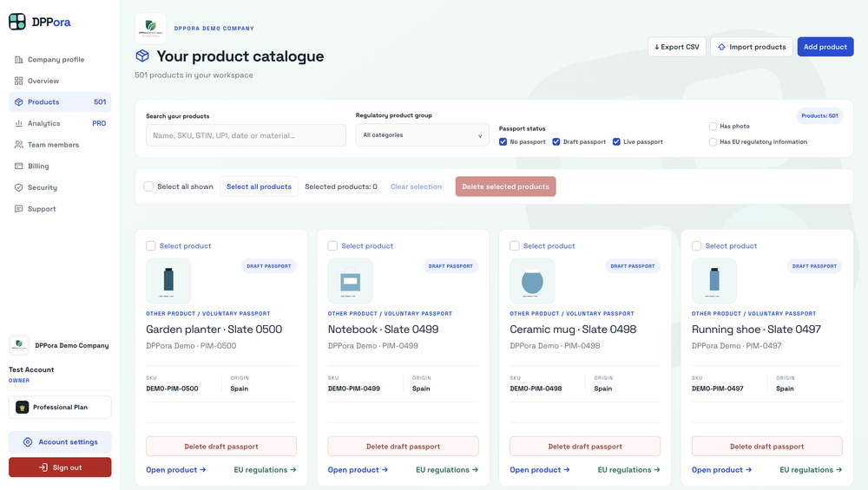Open Security page
The width and height of the screenshot is (868, 490).
[60, 187]
